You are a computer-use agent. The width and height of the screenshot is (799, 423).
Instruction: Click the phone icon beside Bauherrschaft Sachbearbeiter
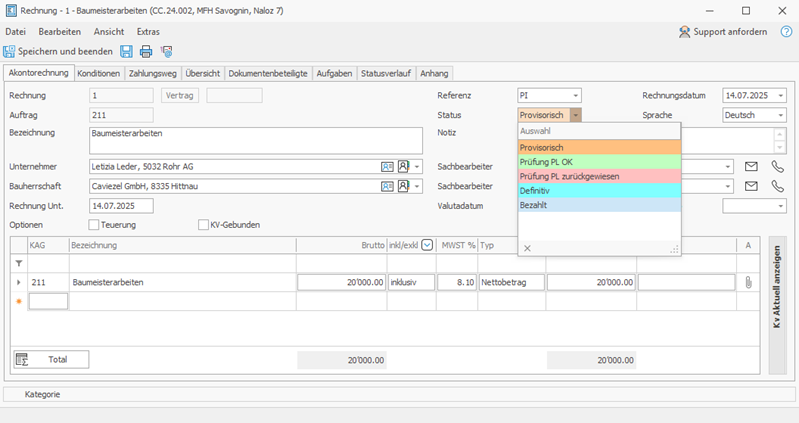pyautogui.click(x=778, y=186)
